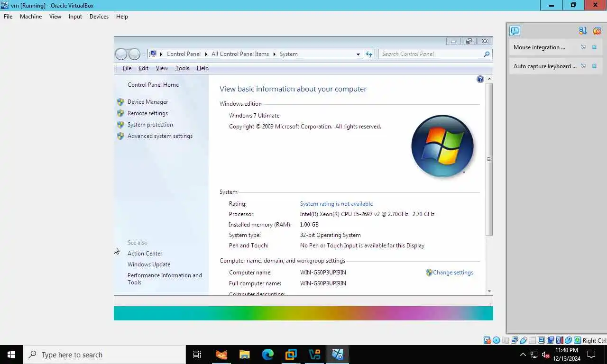Image resolution: width=607 pixels, height=364 pixels.
Task: Toggle details of Mouse integration notification
Action: click(x=583, y=47)
